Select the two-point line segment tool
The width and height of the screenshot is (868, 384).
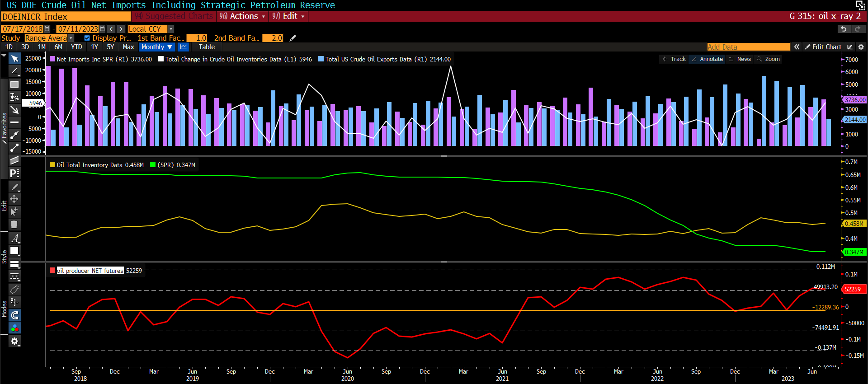coord(14,148)
